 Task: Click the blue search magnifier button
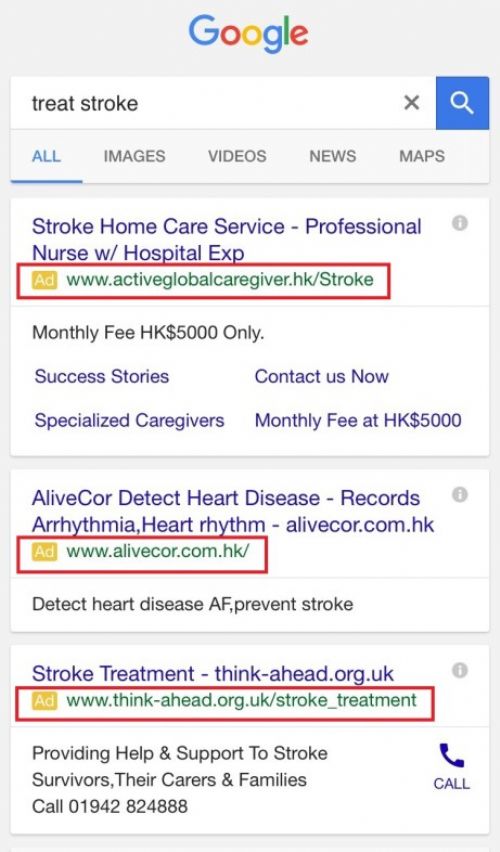(462, 103)
